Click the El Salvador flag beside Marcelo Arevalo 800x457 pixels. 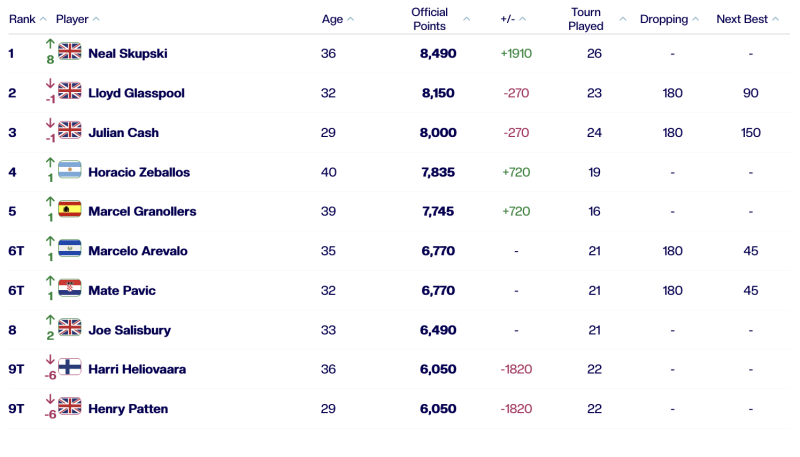(69, 250)
